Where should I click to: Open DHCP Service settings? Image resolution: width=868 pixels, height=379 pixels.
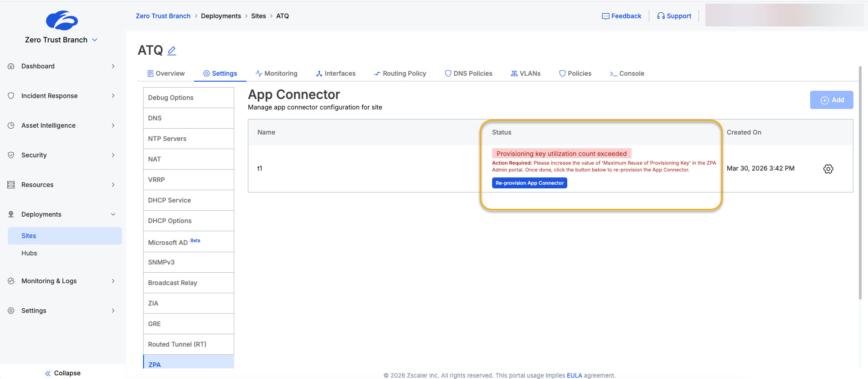pyautogui.click(x=189, y=200)
